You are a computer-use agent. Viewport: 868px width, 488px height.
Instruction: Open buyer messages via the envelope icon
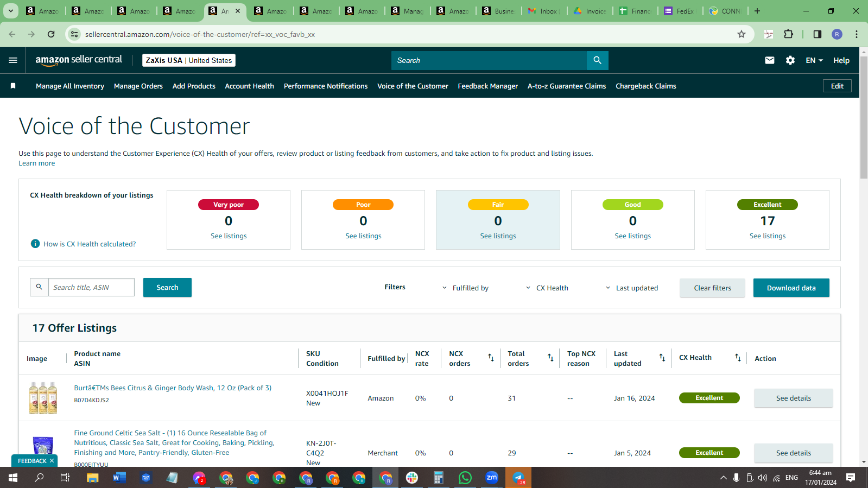coord(770,60)
